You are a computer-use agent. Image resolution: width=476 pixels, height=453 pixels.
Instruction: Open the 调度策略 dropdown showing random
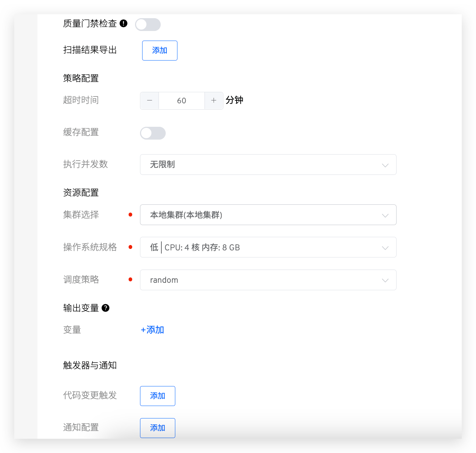[x=268, y=280]
